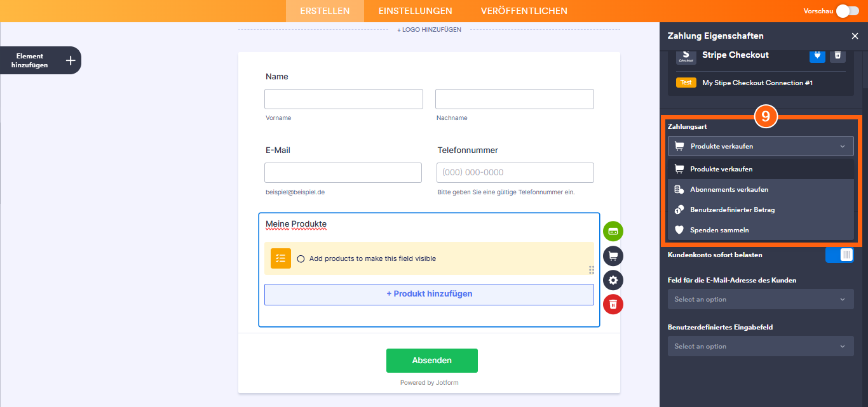Click the Produkt hinzufügen button
This screenshot has width=868, height=407.
tap(429, 294)
